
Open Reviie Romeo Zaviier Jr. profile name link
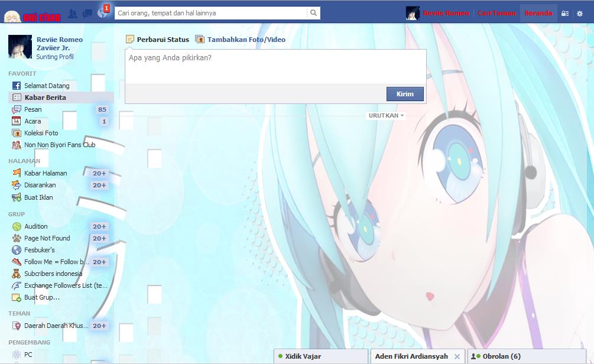point(60,44)
